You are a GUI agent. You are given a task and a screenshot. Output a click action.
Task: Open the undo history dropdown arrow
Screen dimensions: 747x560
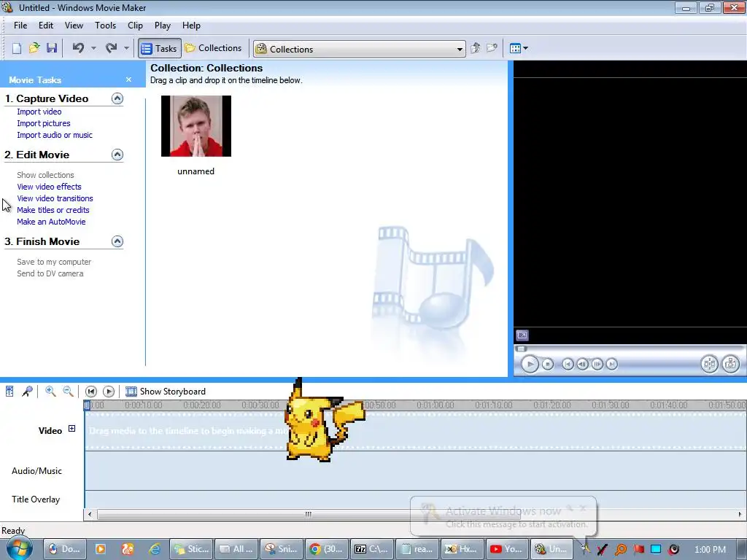(x=93, y=48)
